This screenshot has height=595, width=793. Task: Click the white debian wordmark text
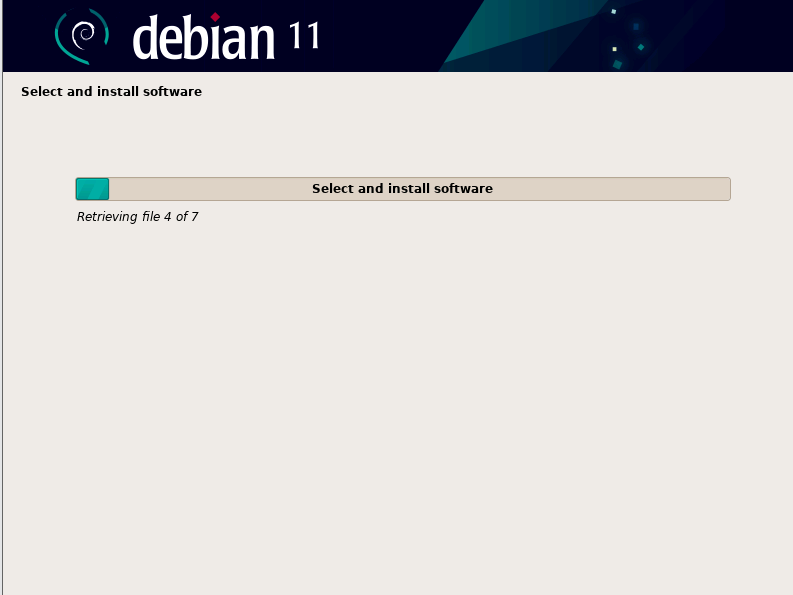(x=203, y=40)
